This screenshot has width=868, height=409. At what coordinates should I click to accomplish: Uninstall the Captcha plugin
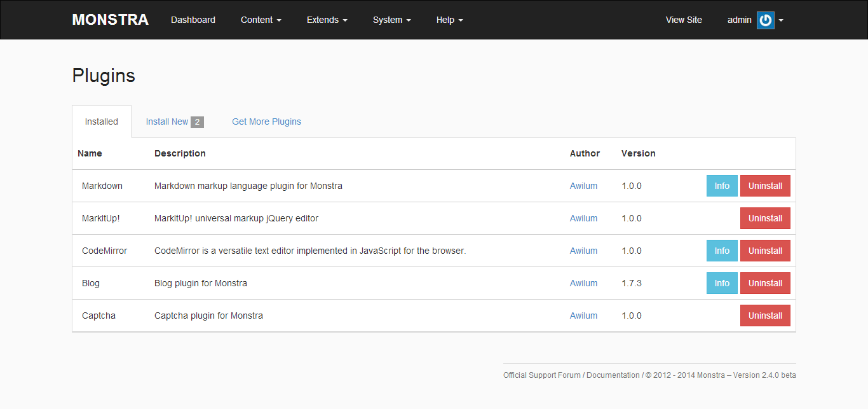765,315
